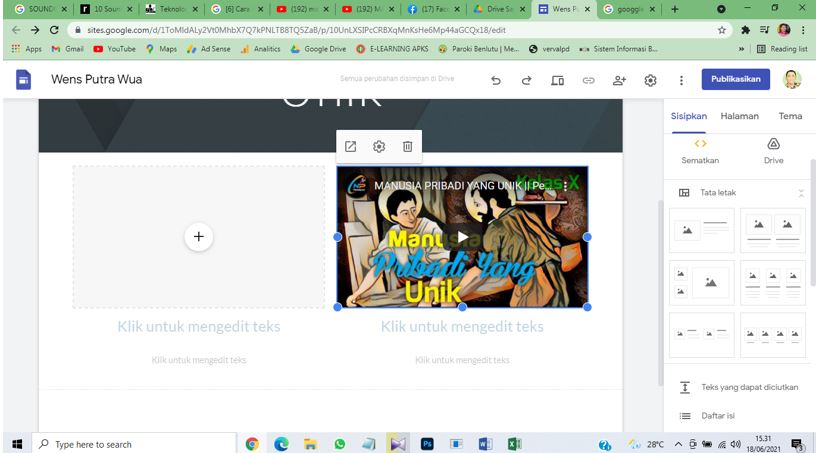Open video in new tab icon
This screenshot has width=816, height=453.
tap(351, 147)
